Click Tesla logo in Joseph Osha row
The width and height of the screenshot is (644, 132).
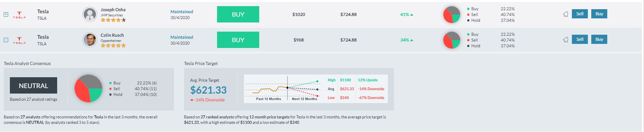19,15
